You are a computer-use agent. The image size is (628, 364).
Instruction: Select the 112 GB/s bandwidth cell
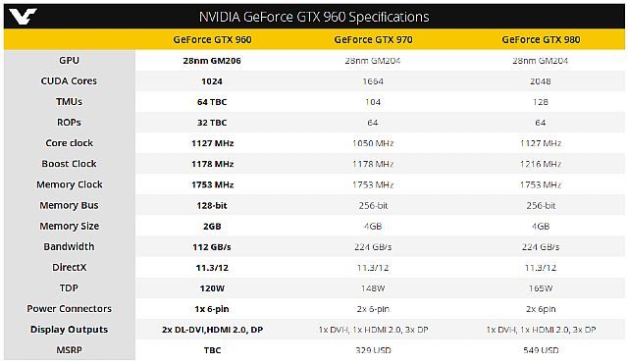tap(212, 247)
